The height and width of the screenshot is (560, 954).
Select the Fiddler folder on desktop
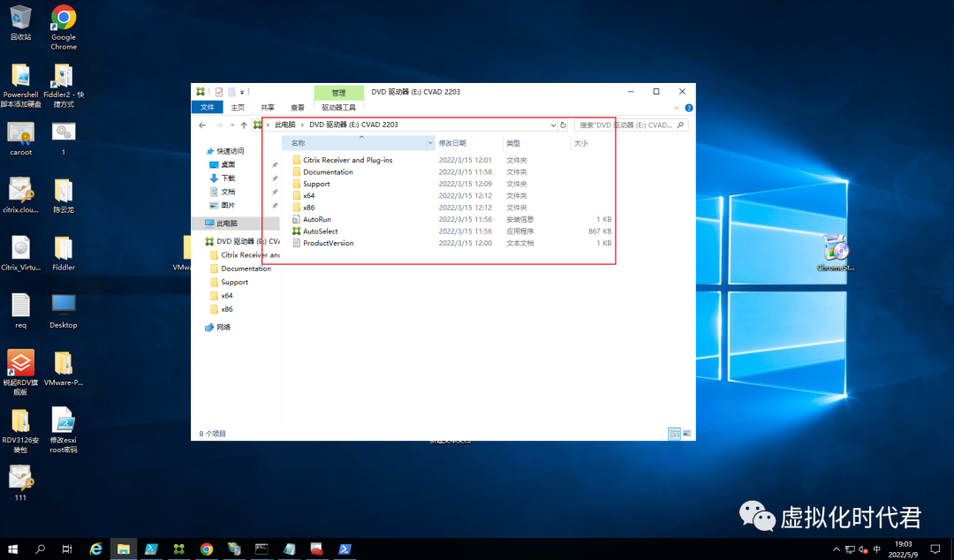[x=64, y=254]
